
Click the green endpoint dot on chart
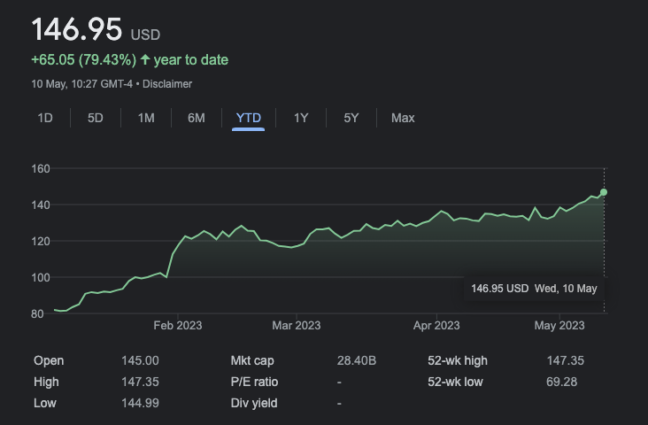click(x=603, y=192)
